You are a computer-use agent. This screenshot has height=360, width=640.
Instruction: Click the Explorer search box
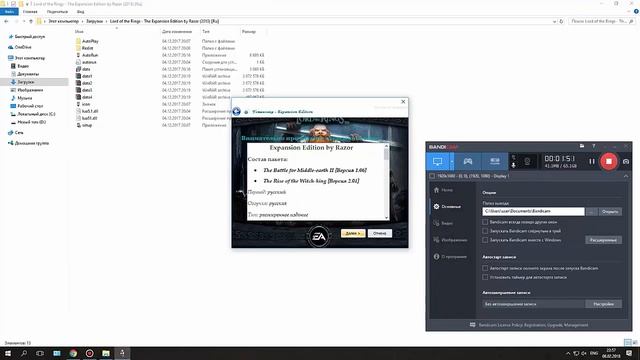pyautogui.click(x=602, y=21)
